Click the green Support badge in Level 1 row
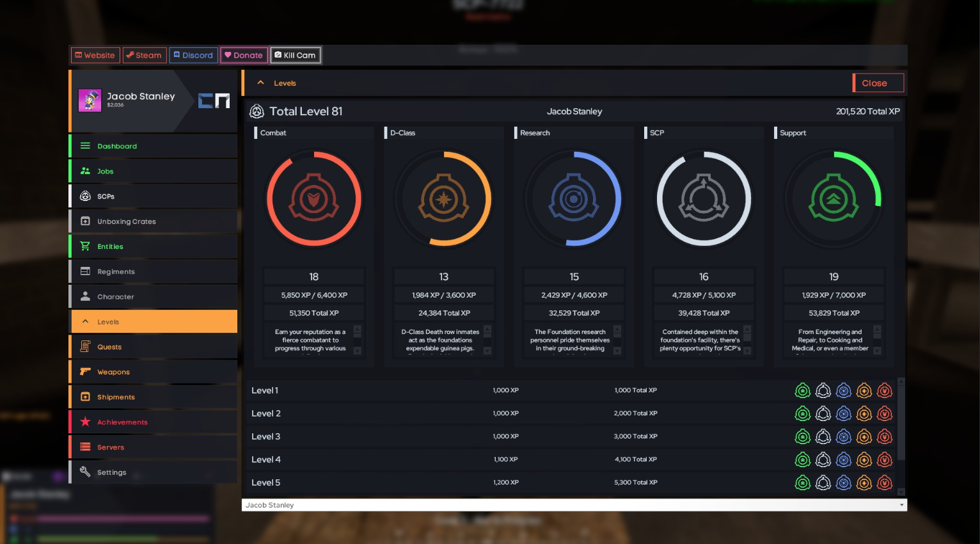This screenshot has width=980, height=544. pos(803,390)
